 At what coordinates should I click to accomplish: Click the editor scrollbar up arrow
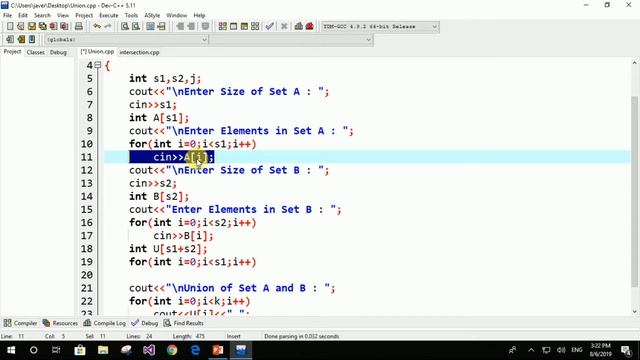point(634,62)
